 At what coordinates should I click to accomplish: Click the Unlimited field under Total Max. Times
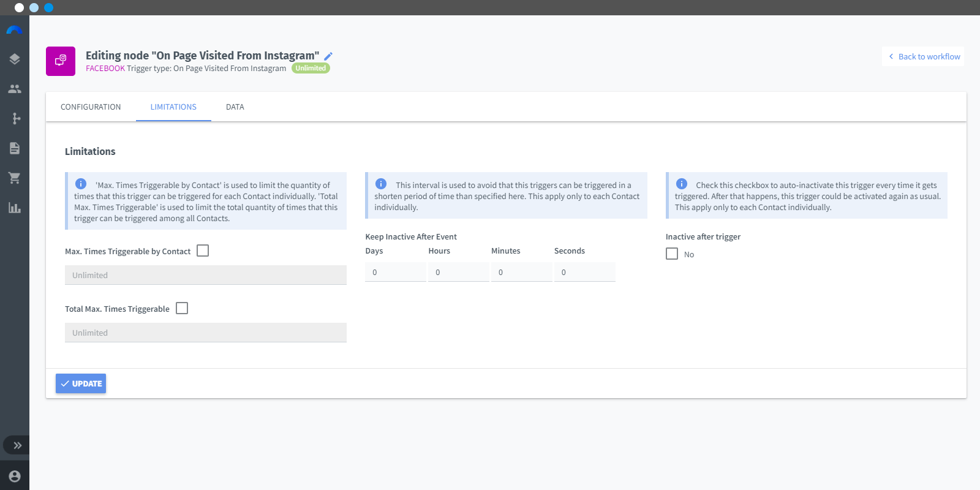click(206, 333)
